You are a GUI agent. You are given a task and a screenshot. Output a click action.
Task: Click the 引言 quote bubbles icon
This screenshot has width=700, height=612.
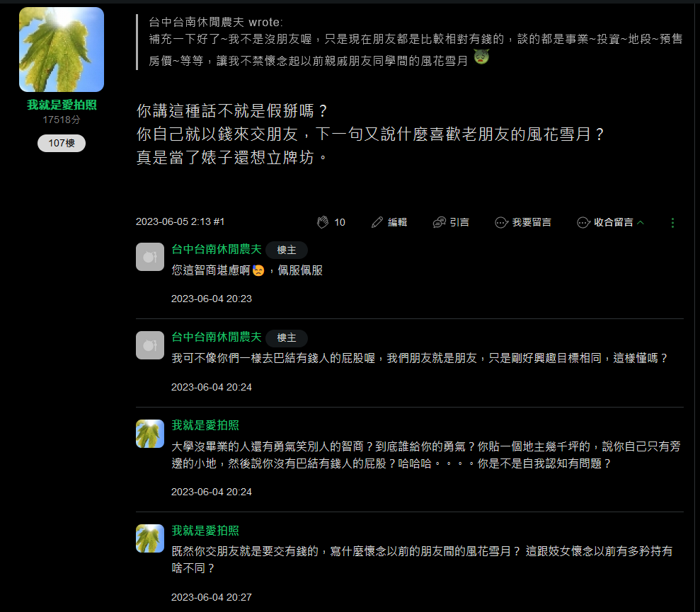[x=440, y=222]
